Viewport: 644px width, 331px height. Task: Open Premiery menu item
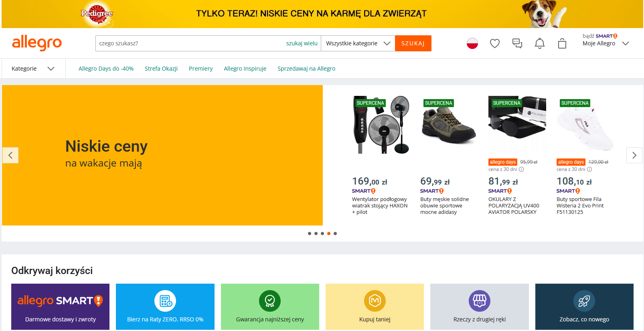pos(201,69)
